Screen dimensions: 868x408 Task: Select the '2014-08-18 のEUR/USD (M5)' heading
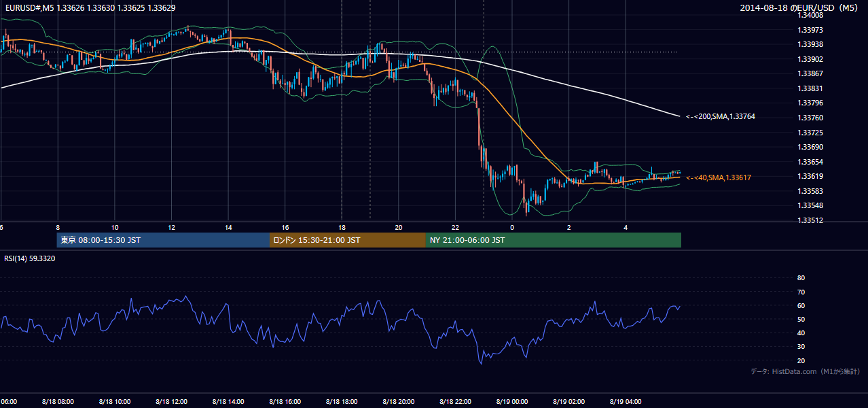pyautogui.click(x=800, y=8)
